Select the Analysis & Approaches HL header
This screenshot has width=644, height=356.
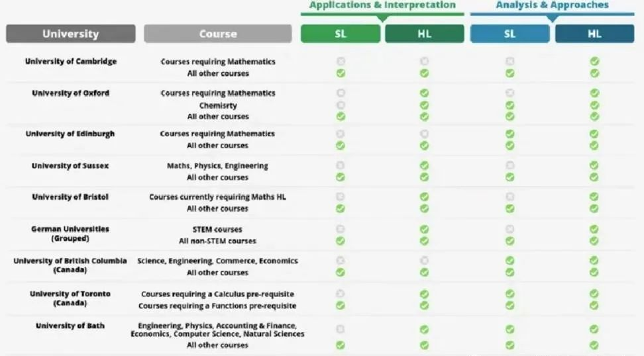(x=594, y=34)
